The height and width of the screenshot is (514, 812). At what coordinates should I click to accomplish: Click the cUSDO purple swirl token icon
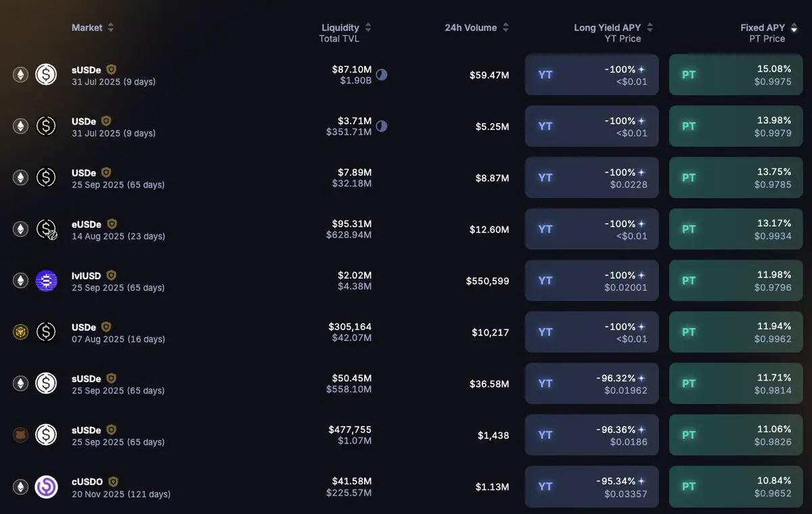click(x=46, y=487)
